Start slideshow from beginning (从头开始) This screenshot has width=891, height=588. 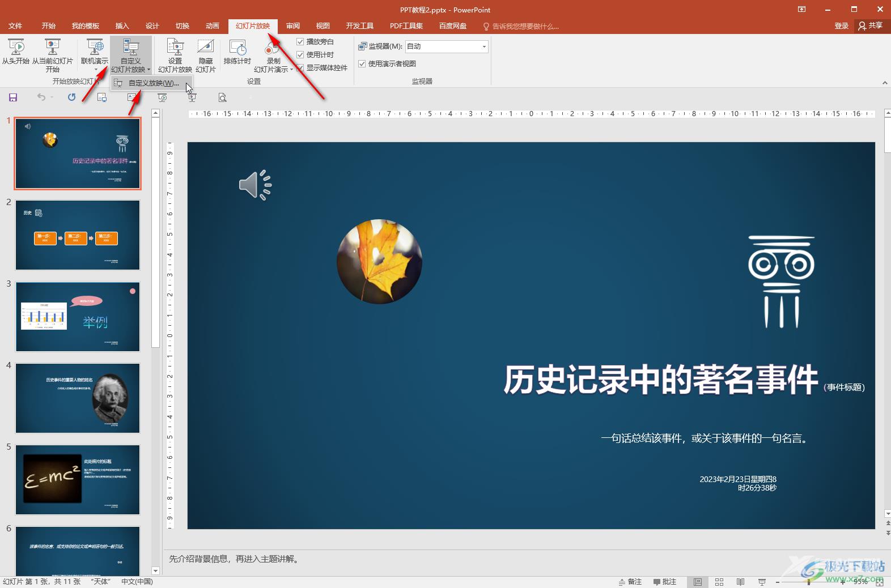[x=15, y=53]
